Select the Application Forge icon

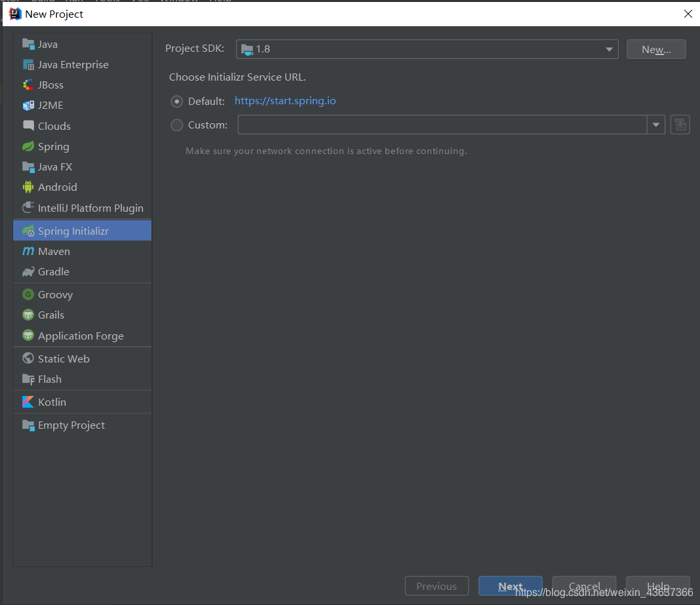coord(28,336)
